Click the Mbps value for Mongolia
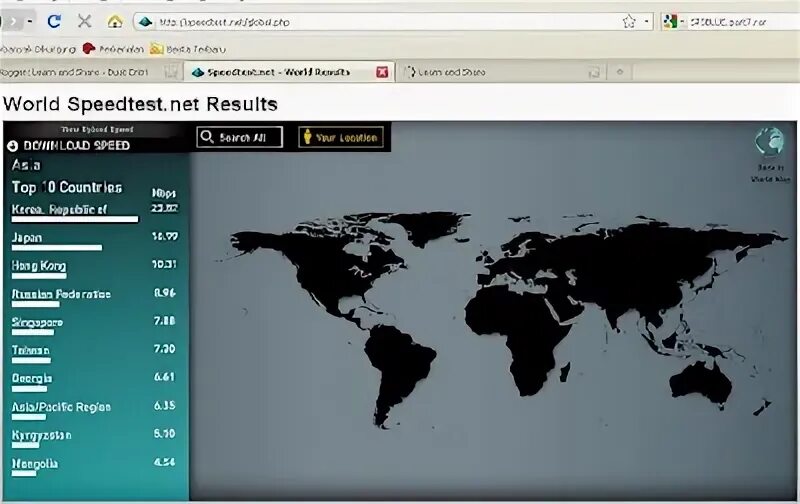The image size is (800, 504). click(164, 462)
